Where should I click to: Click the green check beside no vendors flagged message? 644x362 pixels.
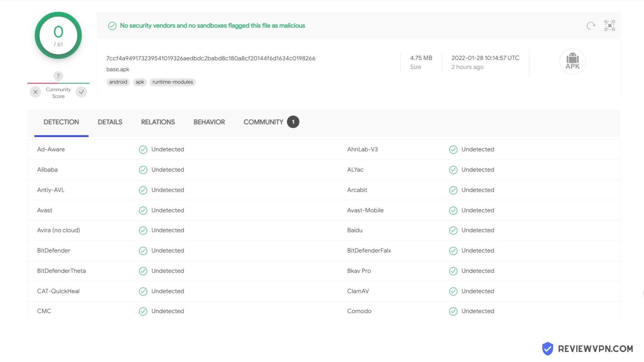pos(112,26)
